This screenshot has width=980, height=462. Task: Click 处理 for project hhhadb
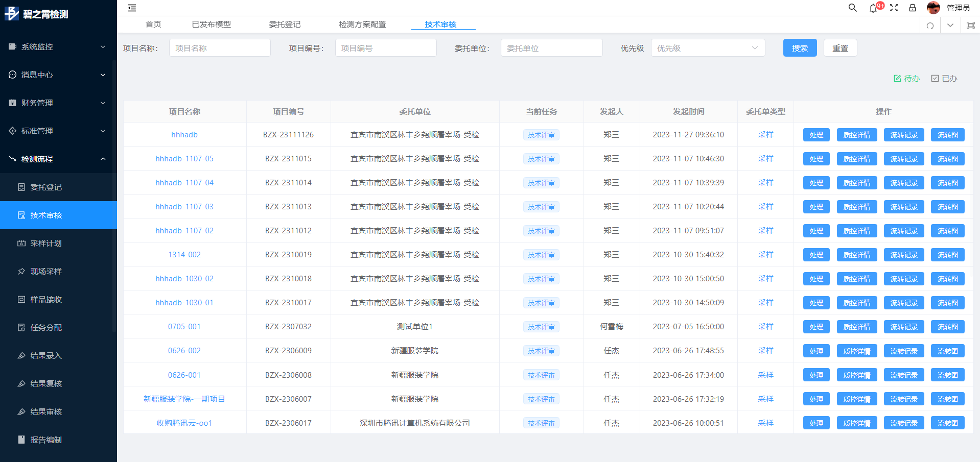[x=816, y=135]
